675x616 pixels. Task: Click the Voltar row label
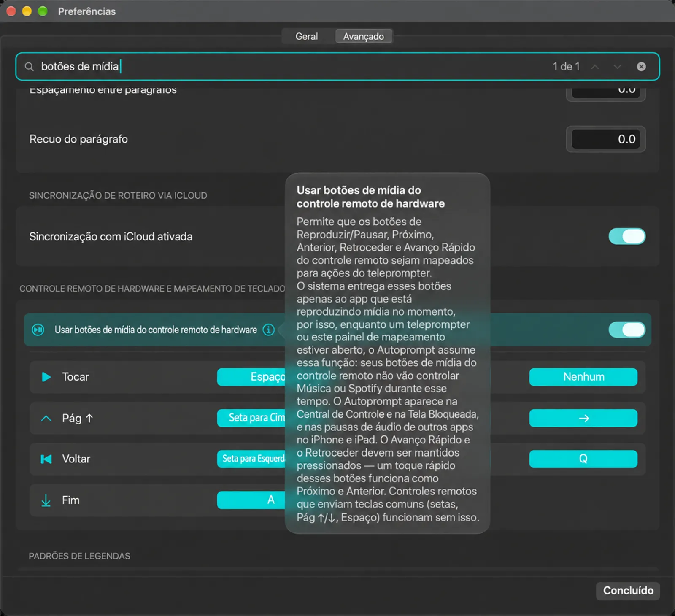(x=76, y=459)
